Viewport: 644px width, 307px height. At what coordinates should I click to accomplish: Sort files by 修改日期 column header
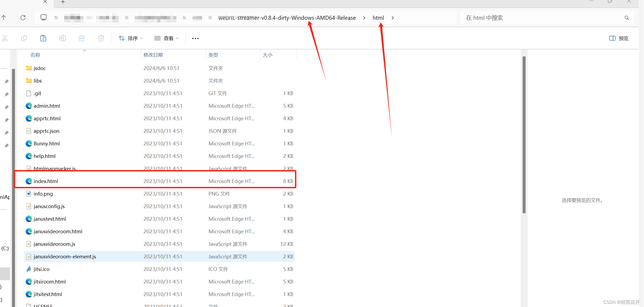[153, 55]
